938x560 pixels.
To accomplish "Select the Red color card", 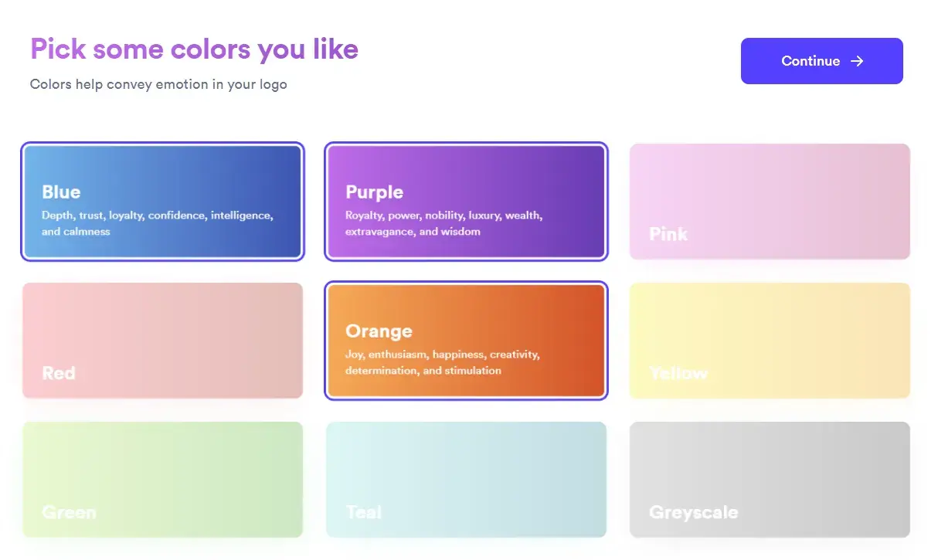I will pos(162,340).
